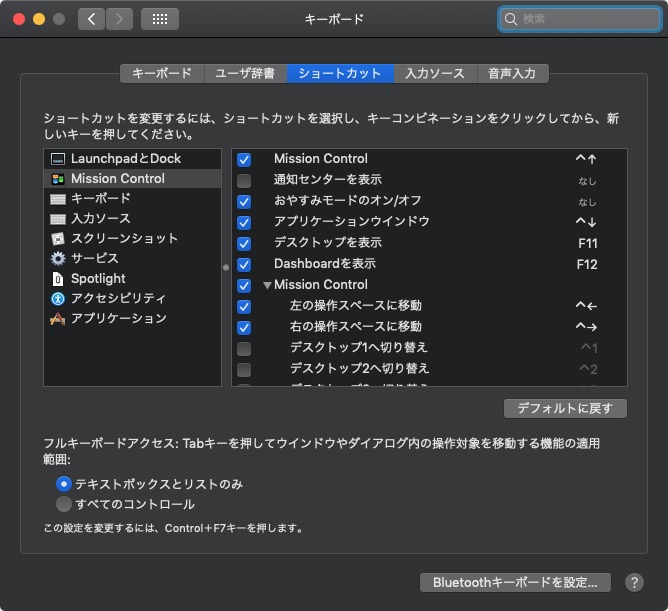Click the Spotlight document icon
Image resolution: width=668 pixels, height=611 pixels.
58,279
